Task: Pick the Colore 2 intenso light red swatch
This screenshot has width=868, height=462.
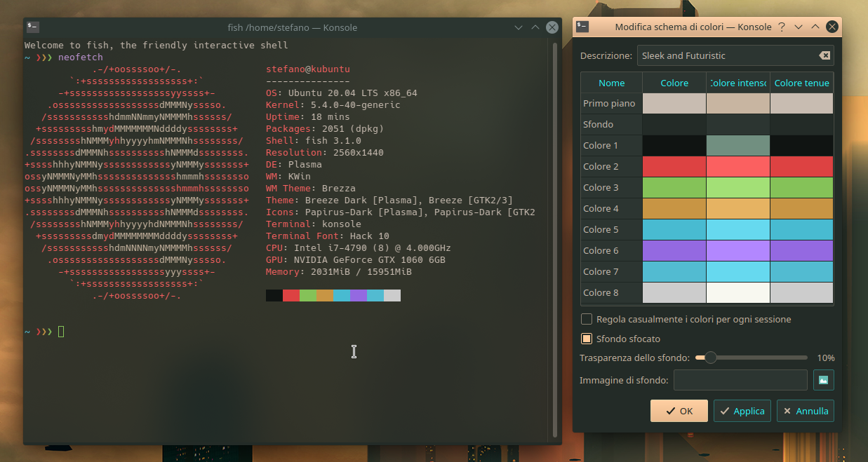Action: [x=738, y=166]
